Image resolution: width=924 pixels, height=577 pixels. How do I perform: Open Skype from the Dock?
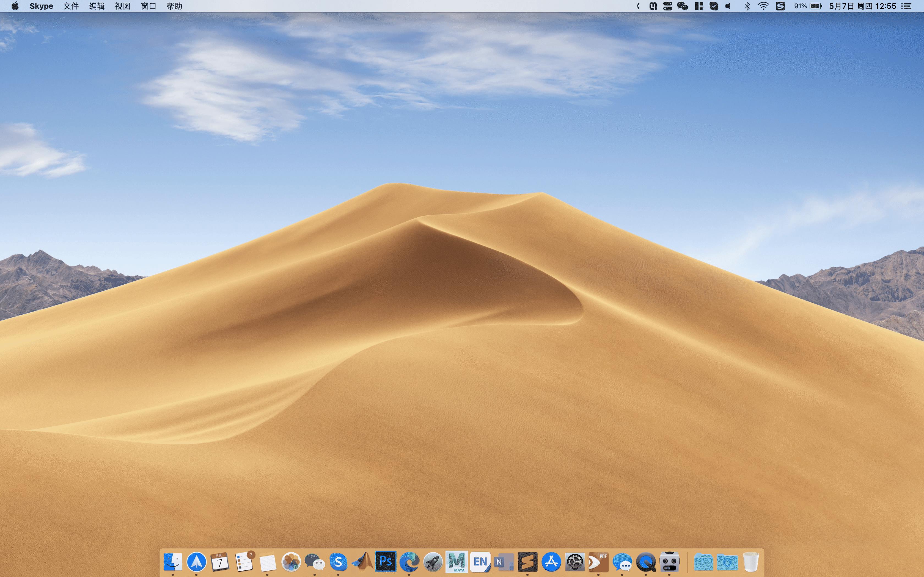tap(338, 562)
